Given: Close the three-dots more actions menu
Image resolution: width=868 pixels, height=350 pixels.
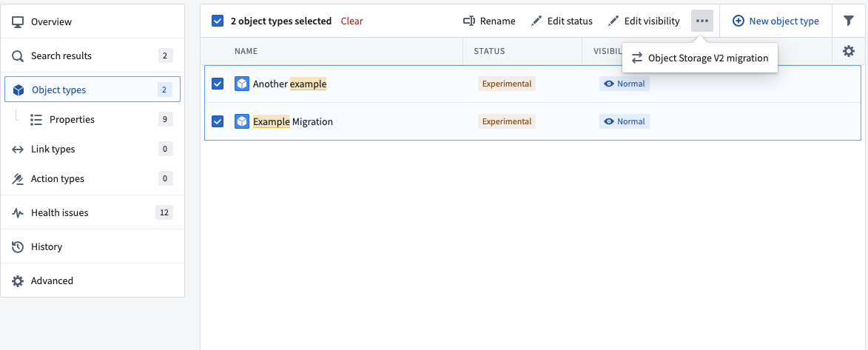Looking at the screenshot, I should click(x=702, y=21).
